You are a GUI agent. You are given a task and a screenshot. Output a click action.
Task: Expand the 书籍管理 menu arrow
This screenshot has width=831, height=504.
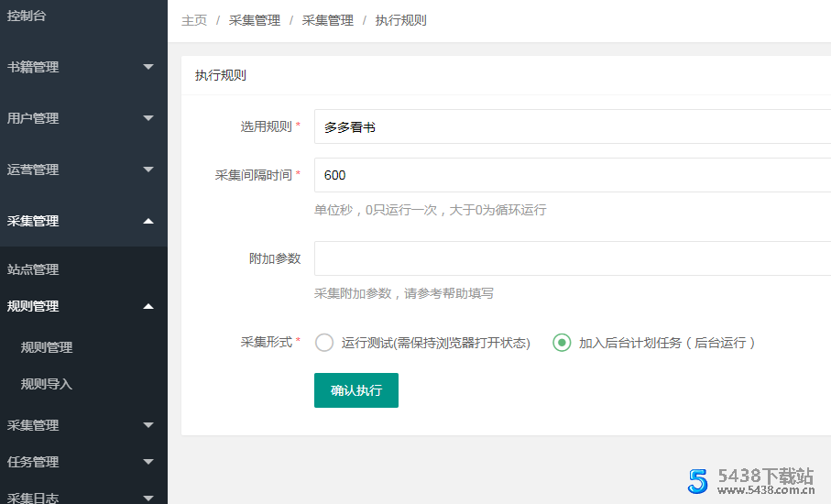(x=148, y=67)
